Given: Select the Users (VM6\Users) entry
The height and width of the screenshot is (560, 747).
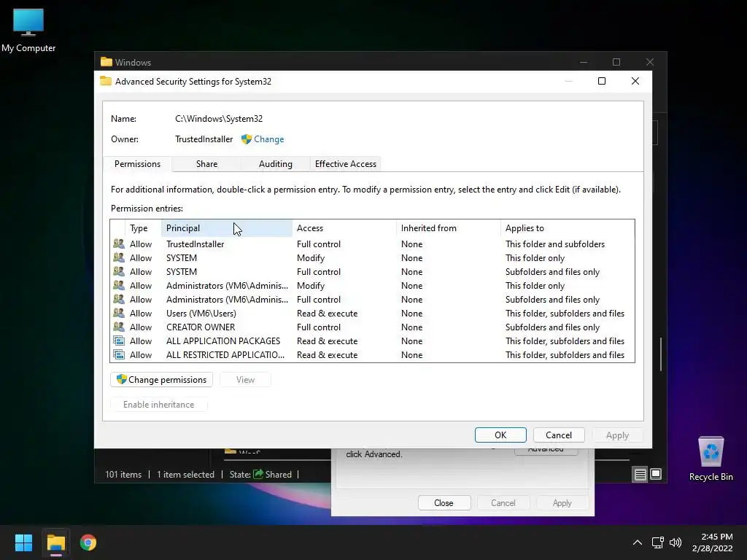Looking at the screenshot, I should tap(372, 313).
